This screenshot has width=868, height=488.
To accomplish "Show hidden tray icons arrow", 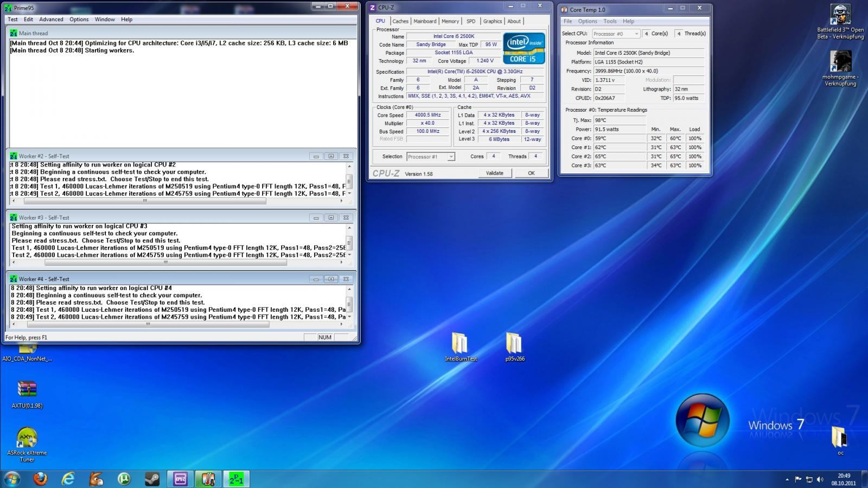I will pyautogui.click(x=787, y=479).
